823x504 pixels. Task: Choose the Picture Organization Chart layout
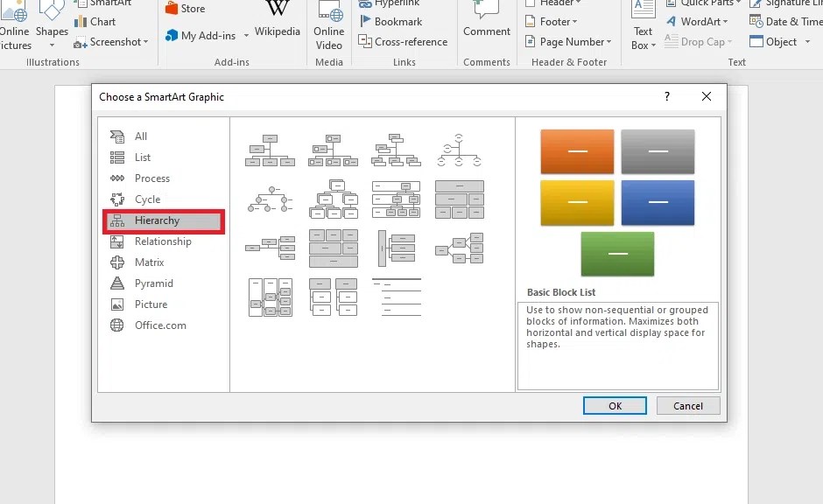[x=334, y=150]
